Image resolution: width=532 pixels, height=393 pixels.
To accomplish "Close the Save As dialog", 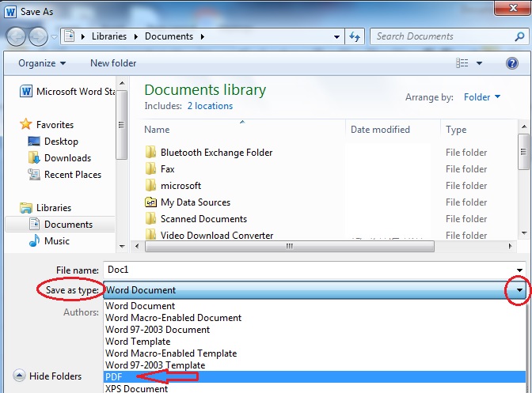I will coord(513,8).
